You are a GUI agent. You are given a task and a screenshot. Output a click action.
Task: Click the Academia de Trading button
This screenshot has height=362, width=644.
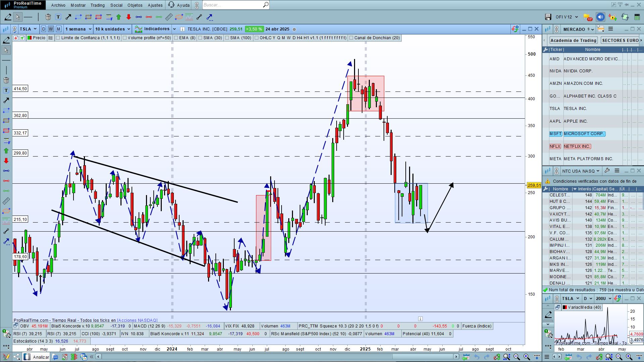pyautogui.click(x=573, y=40)
